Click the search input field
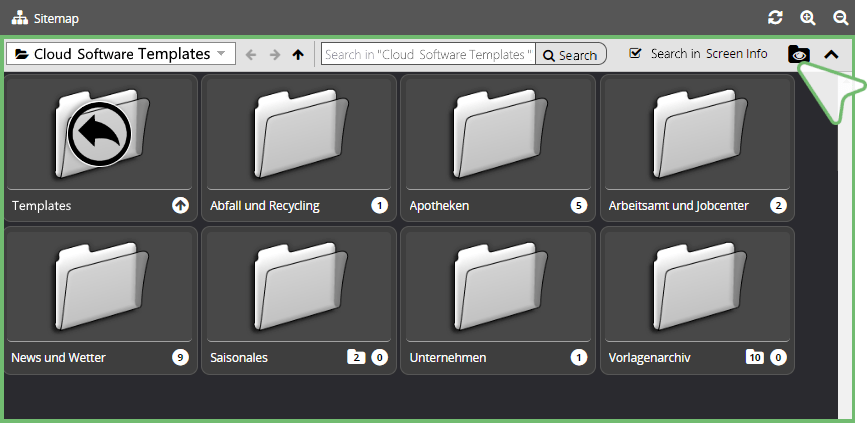 point(428,55)
